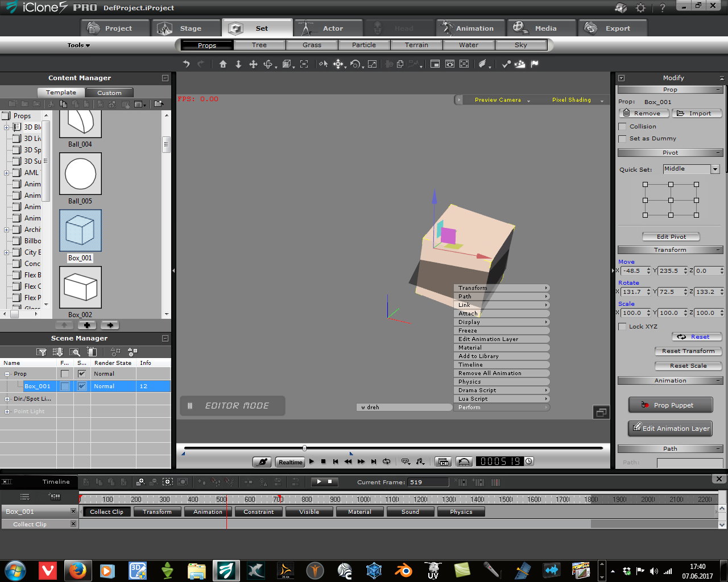Click the Scene Manager search filter icon
728x582 pixels.
75,352
